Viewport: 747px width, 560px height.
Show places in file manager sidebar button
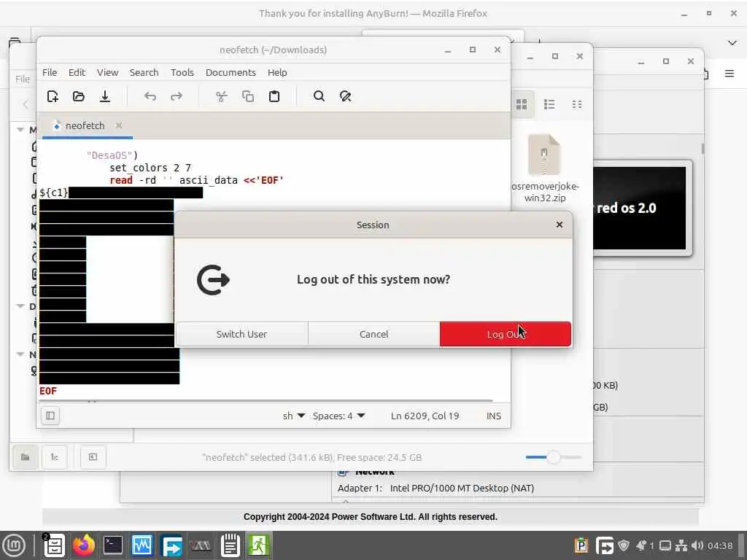coord(26,457)
